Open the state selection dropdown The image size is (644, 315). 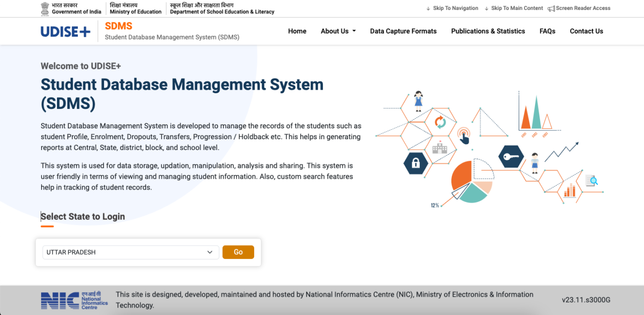point(130,252)
